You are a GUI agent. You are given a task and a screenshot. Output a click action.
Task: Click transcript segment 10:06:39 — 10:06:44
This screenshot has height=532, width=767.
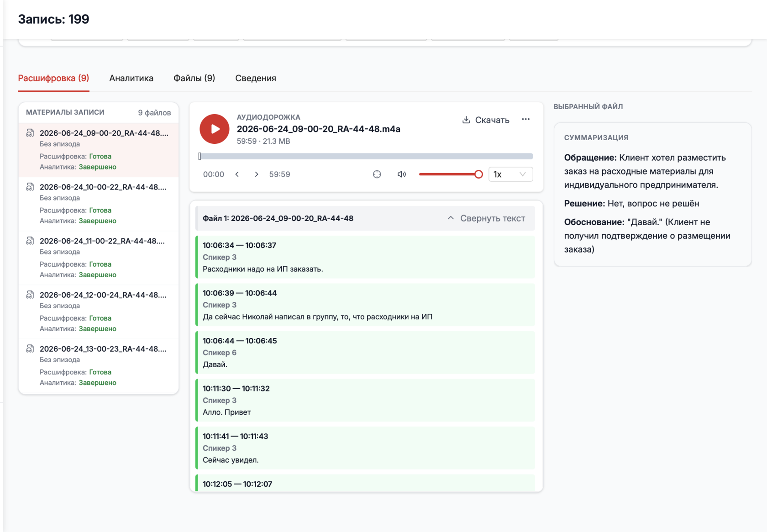[365, 305]
